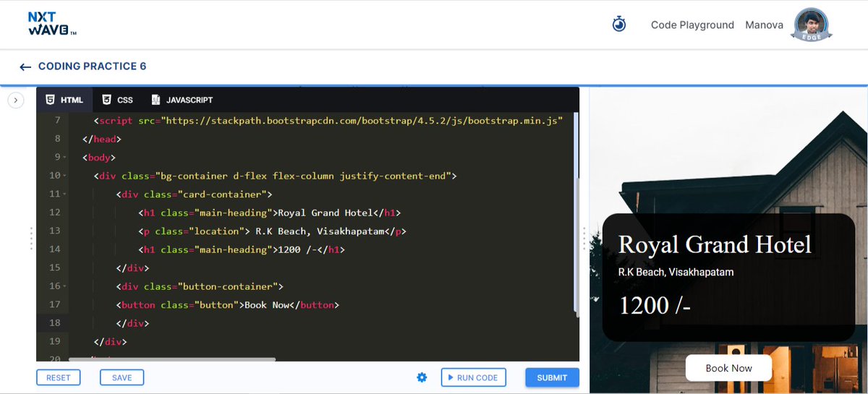Image resolution: width=868 pixels, height=394 pixels.
Task: Collapse the card-container div fold on line 11
Action: (64, 194)
